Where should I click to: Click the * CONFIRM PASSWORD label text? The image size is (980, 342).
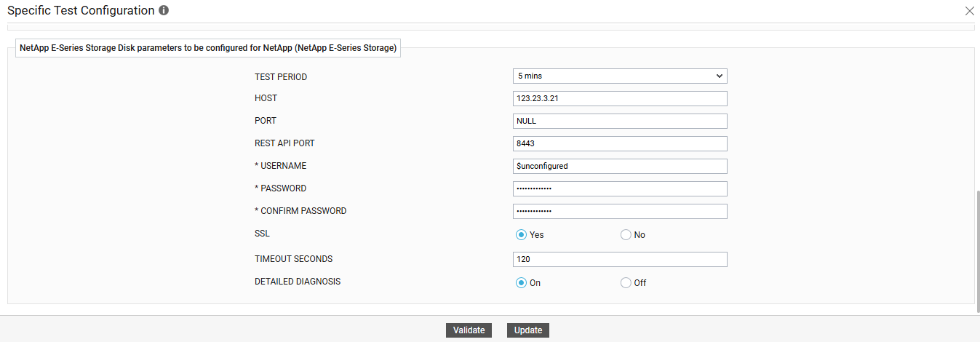coord(300,211)
